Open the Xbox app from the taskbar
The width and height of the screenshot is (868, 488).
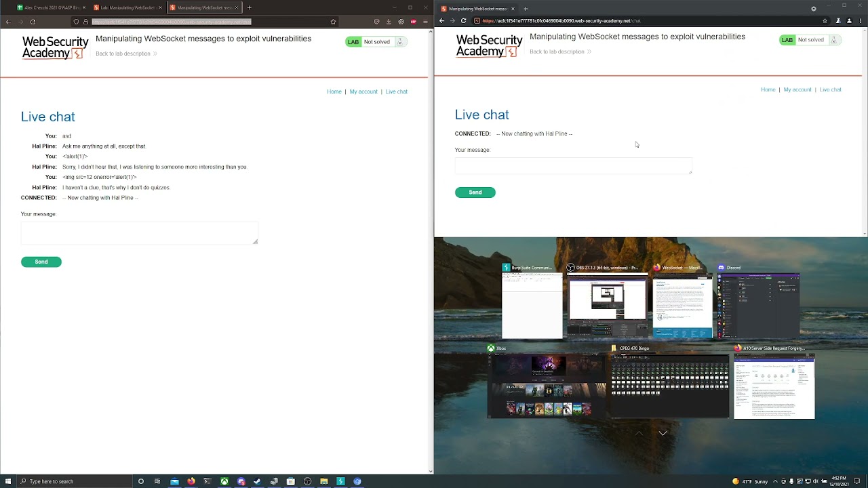click(x=224, y=481)
